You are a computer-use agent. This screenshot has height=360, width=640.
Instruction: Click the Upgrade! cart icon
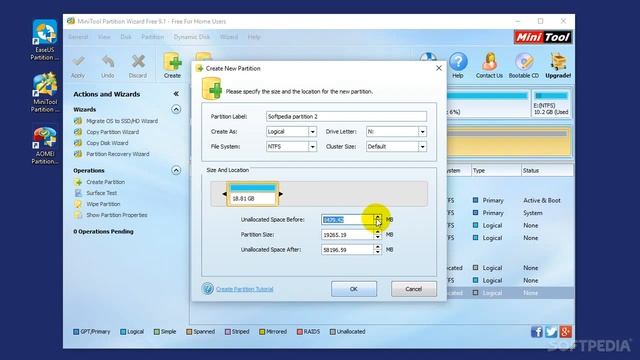(x=558, y=65)
